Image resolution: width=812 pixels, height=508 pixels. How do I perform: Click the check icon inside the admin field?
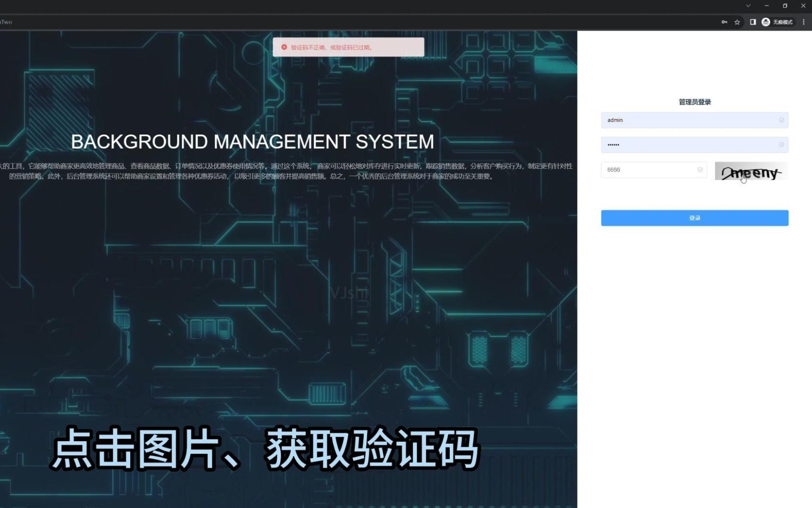(781, 120)
